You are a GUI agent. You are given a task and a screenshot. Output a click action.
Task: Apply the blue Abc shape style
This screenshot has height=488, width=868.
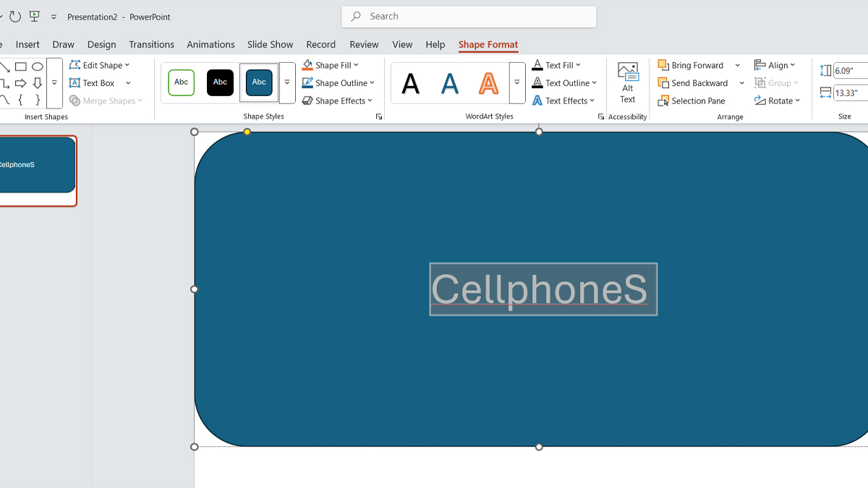259,82
